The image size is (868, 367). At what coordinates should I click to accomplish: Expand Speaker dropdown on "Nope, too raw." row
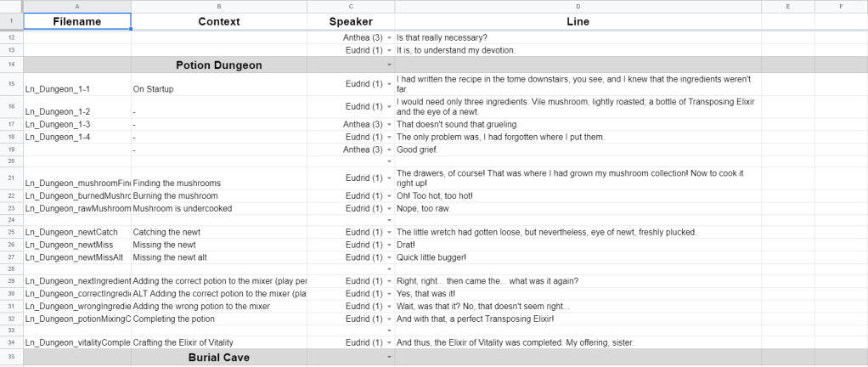click(389, 208)
